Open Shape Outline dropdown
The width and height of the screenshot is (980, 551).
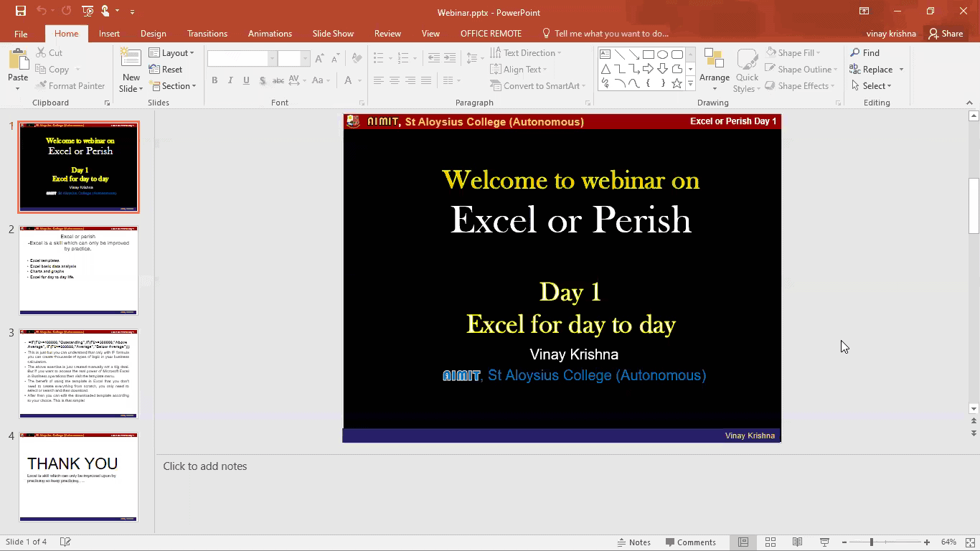[801, 70]
